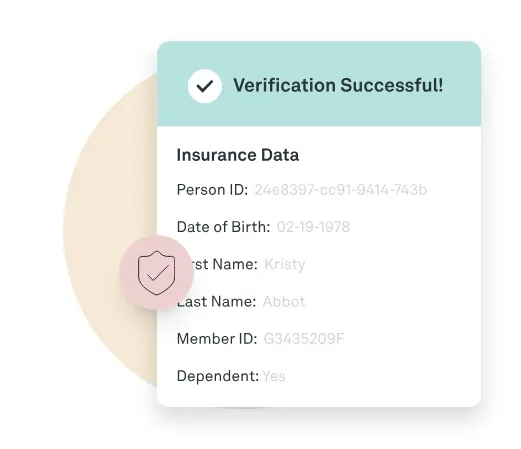
Task: Click the Verification Successful! heading
Action: pos(338,85)
